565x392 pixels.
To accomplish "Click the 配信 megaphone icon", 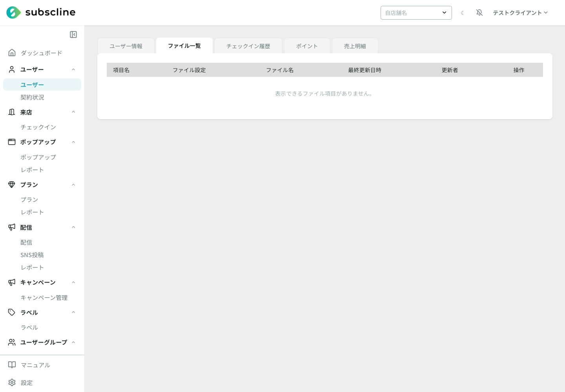I will coord(12,227).
